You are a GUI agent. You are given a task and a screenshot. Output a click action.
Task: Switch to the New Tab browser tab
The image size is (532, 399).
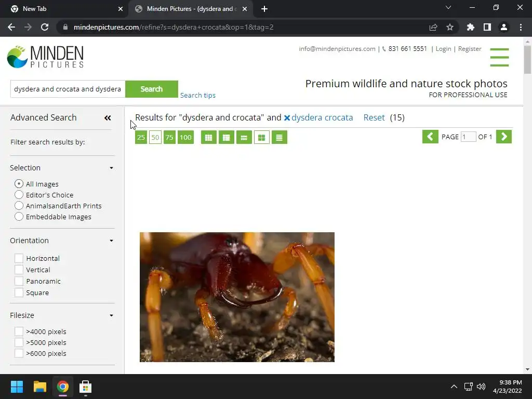pyautogui.click(x=64, y=9)
